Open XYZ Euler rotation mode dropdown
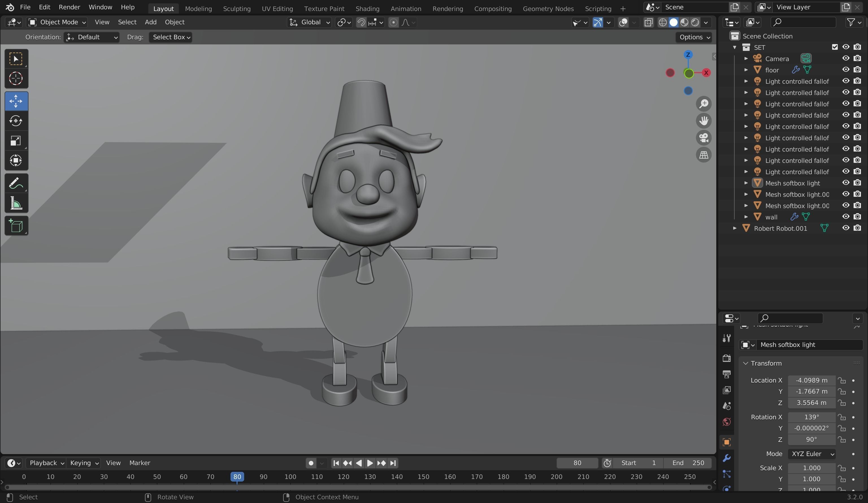The height and width of the screenshot is (503, 868). click(x=812, y=454)
